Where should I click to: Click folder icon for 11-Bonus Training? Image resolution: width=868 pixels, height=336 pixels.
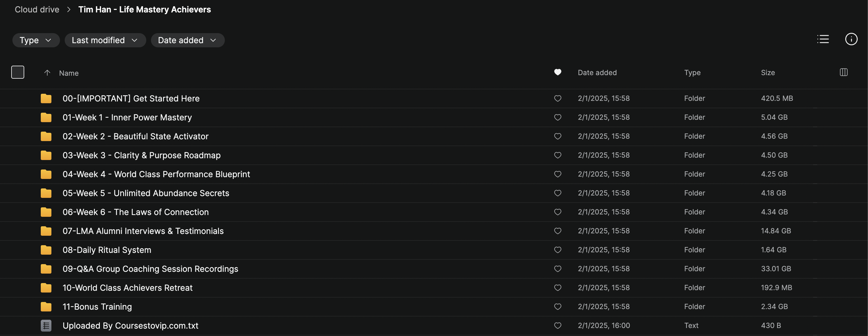coord(46,307)
